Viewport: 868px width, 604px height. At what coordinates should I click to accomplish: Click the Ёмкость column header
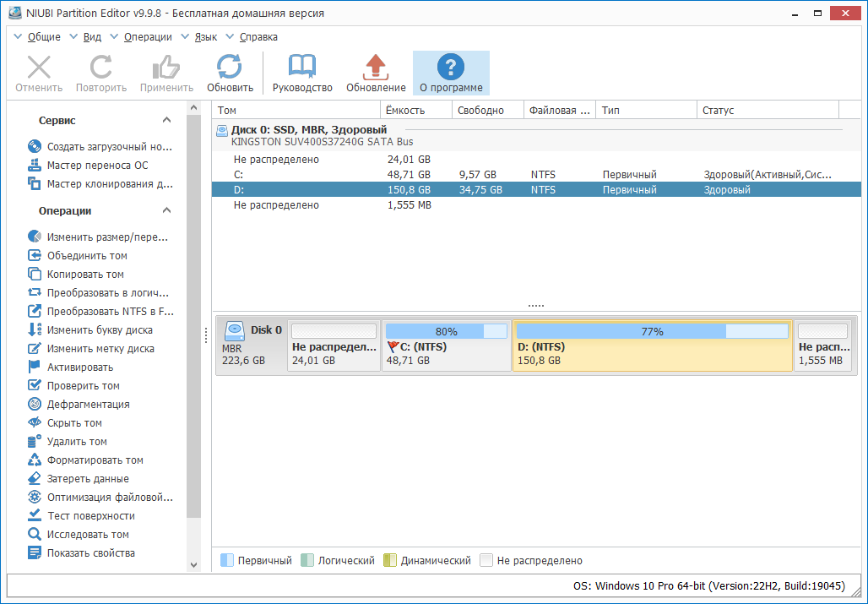(x=416, y=110)
